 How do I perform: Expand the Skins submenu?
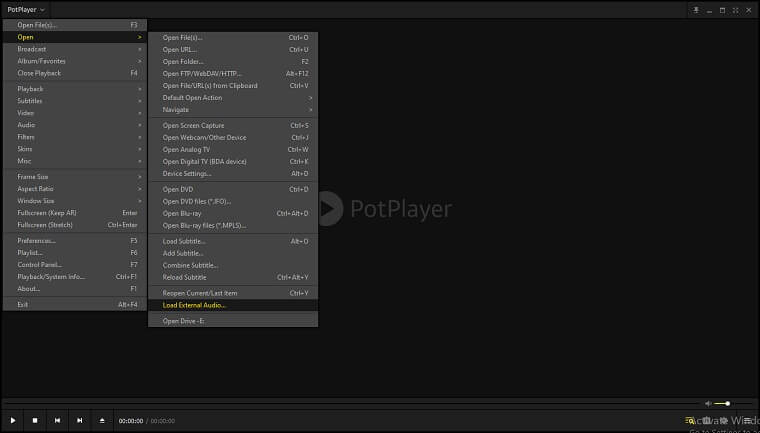(x=75, y=149)
